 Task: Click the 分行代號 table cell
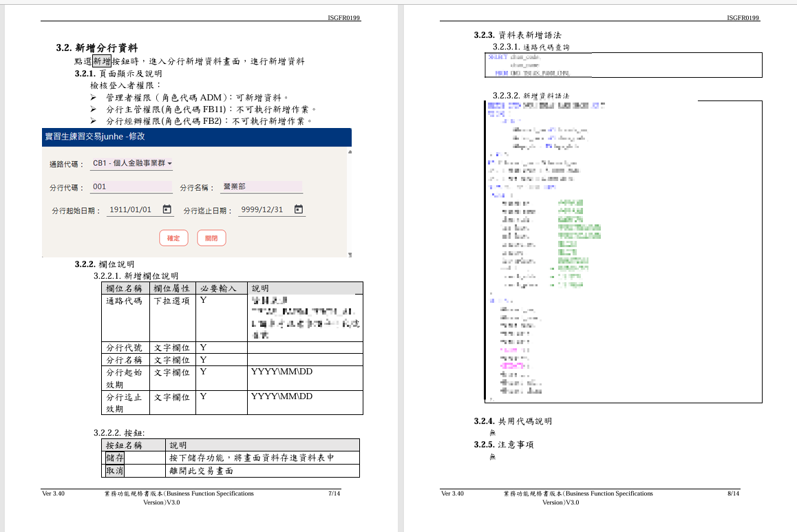pos(125,348)
